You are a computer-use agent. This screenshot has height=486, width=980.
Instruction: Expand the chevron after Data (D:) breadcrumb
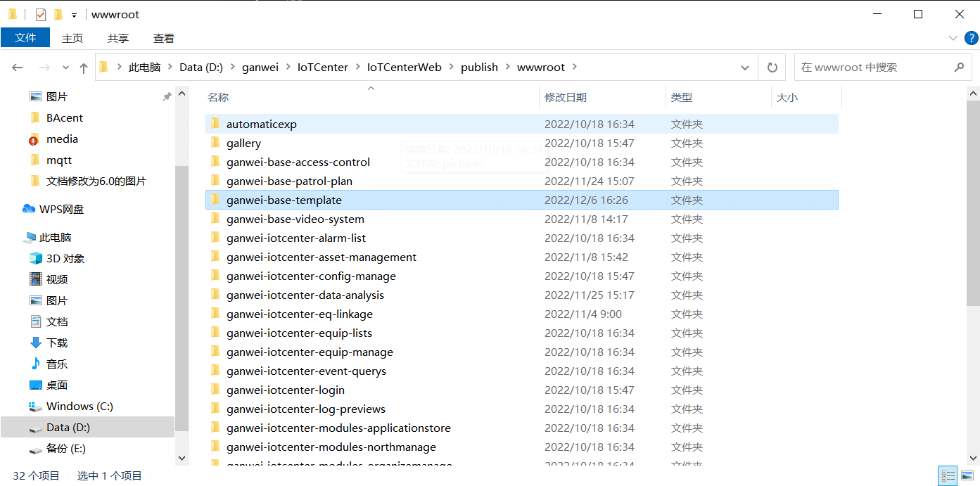click(x=232, y=68)
